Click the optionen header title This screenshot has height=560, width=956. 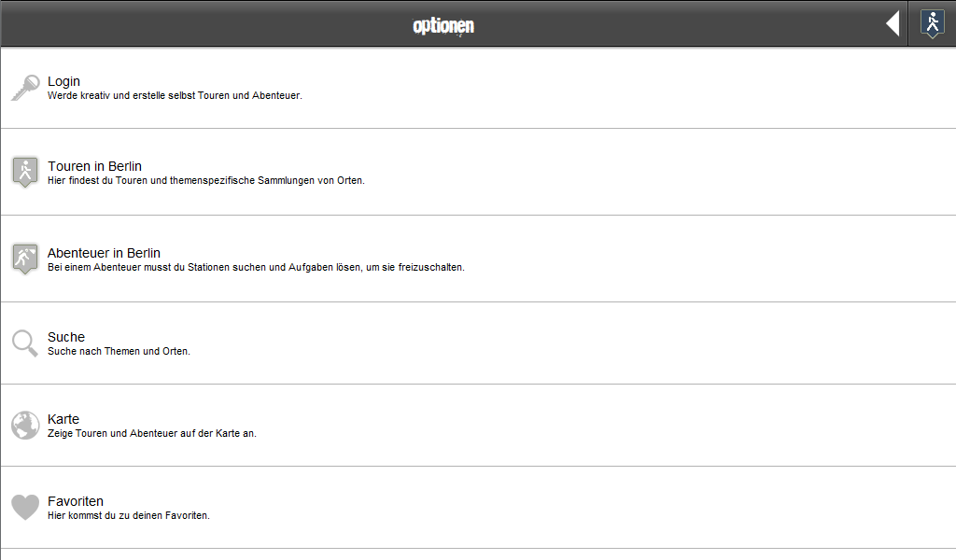click(443, 25)
